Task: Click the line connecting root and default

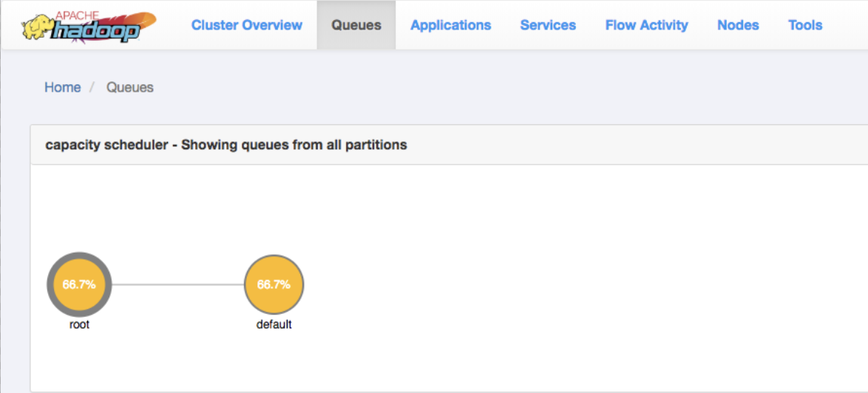Action: click(x=177, y=284)
